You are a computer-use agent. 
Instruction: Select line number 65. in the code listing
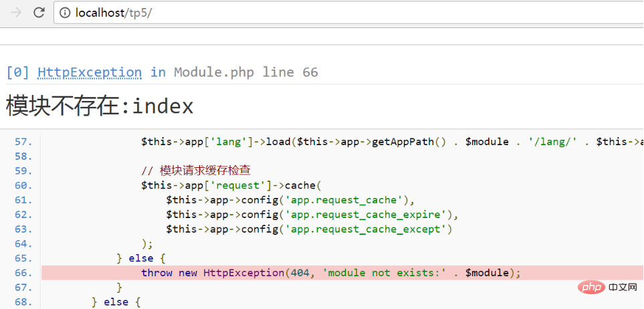23,258
